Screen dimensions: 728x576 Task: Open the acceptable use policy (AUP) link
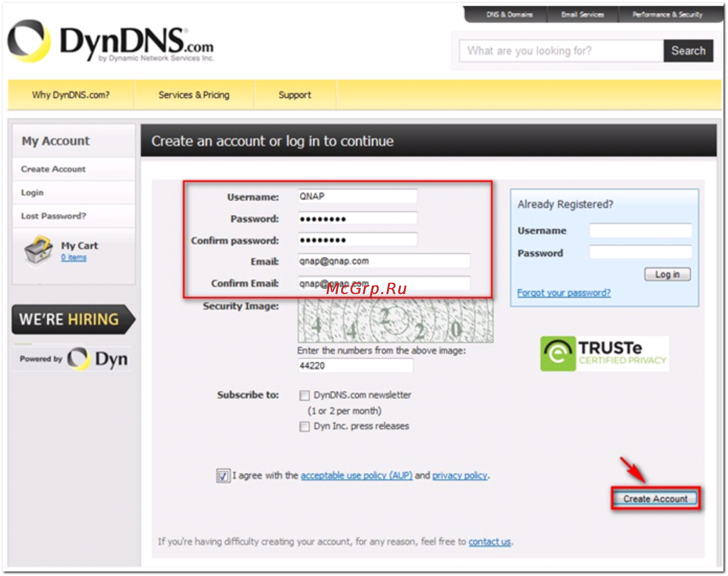(x=357, y=475)
